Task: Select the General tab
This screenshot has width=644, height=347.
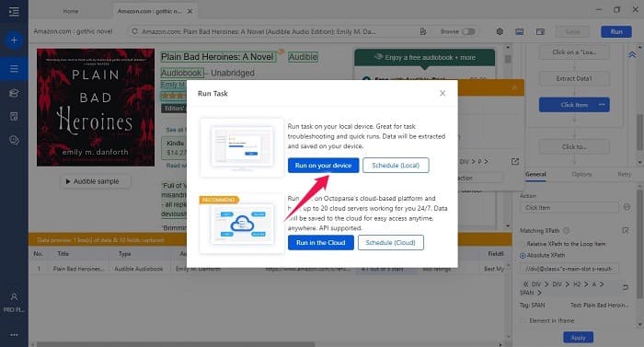Action: [x=535, y=174]
